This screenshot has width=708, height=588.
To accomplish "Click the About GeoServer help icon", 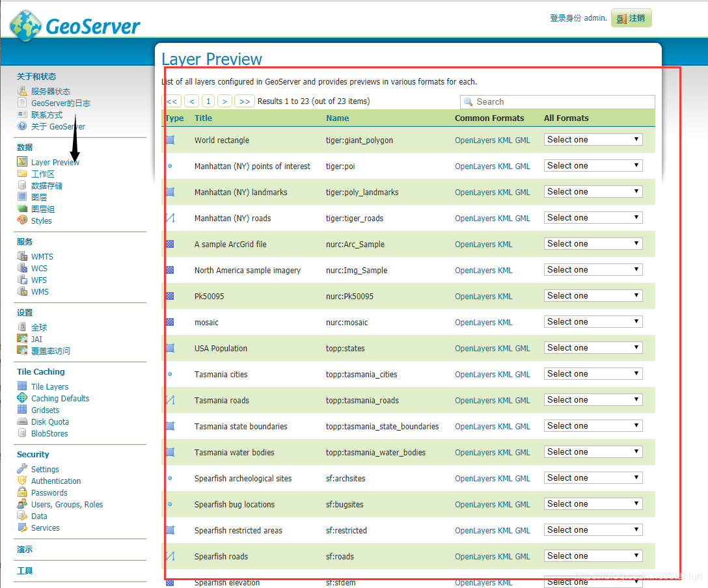I will [x=22, y=126].
